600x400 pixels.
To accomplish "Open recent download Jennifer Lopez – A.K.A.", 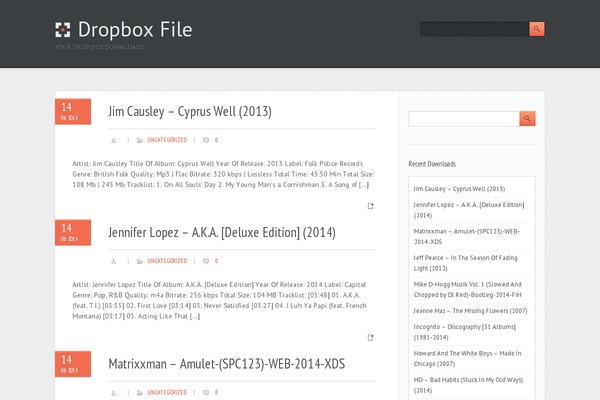I will [x=469, y=210].
